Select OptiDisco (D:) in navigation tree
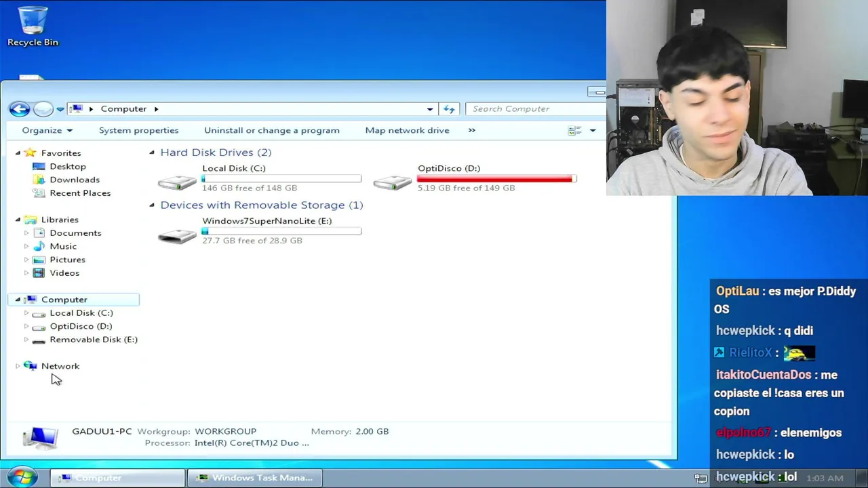This screenshot has width=868, height=488. tap(81, 326)
